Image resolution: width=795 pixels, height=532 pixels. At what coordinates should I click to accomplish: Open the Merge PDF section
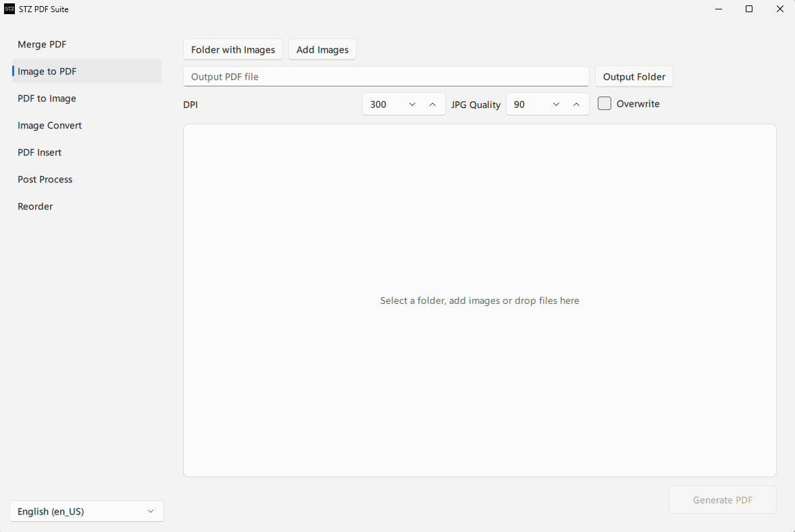[86, 44]
